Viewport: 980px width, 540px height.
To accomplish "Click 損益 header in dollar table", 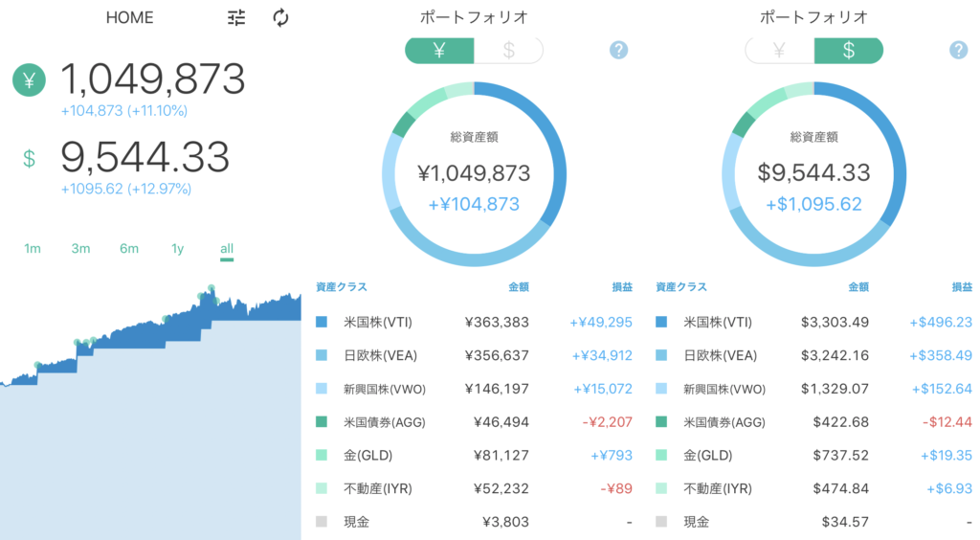I will pos(962,287).
